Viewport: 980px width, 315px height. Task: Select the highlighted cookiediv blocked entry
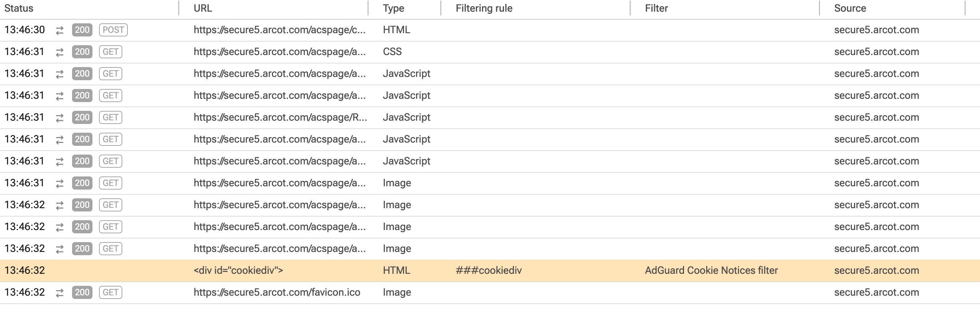pos(239,270)
